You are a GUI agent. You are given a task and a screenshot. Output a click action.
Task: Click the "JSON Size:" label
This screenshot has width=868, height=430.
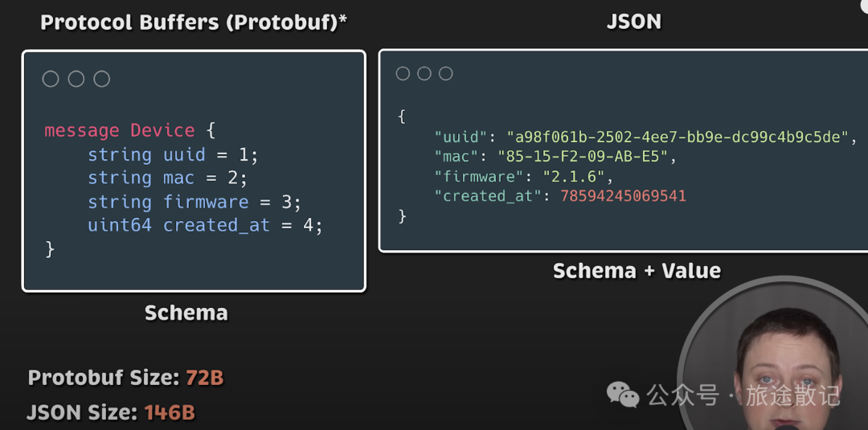pyautogui.click(x=83, y=412)
